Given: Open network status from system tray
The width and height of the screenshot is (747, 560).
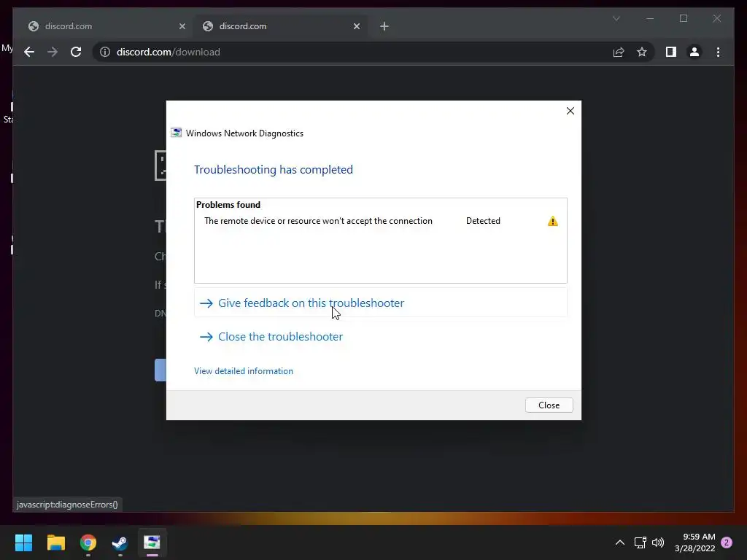Looking at the screenshot, I should [640, 542].
